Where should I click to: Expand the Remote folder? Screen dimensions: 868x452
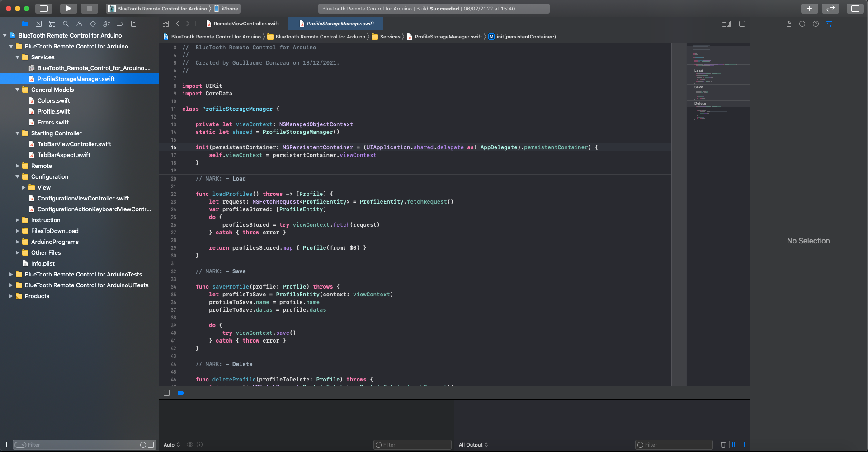tap(18, 166)
